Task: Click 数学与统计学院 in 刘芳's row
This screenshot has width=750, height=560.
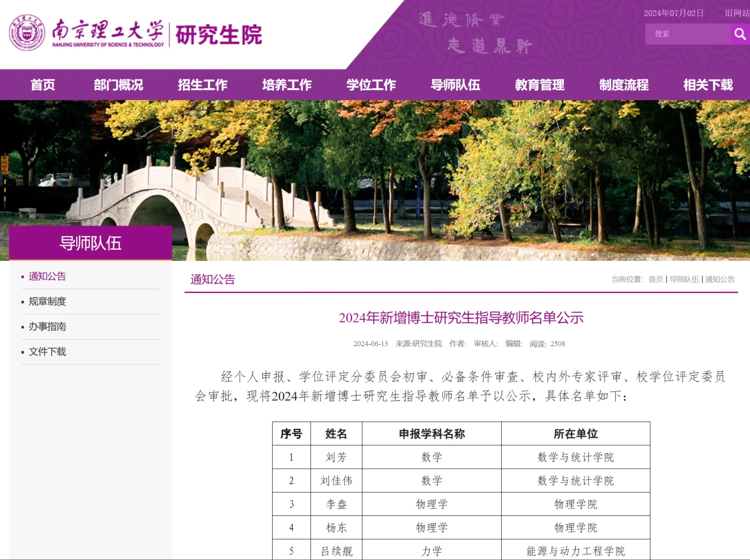Action: [576, 457]
